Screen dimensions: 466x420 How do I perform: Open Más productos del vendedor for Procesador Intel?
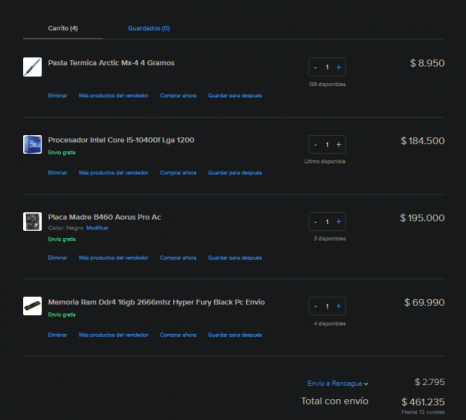(x=113, y=173)
